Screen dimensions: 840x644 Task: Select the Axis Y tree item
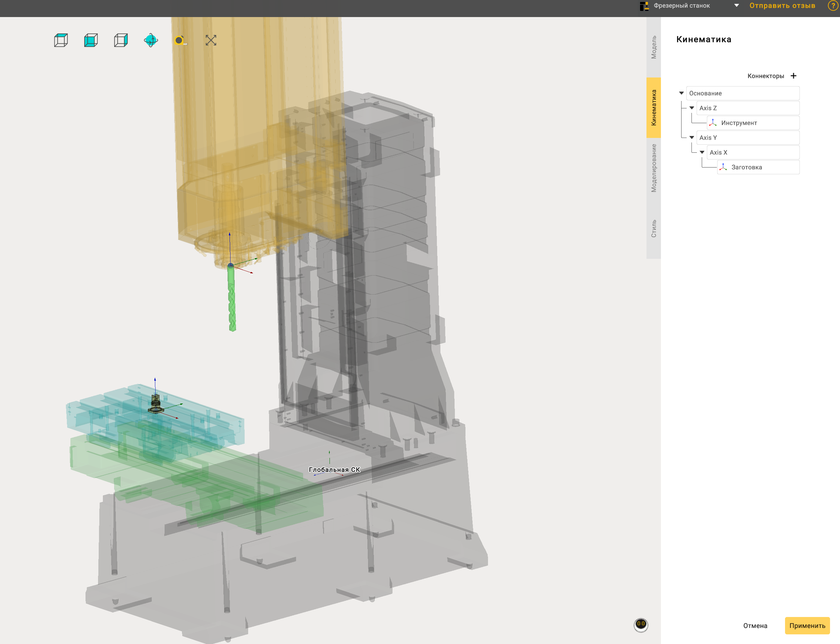(x=748, y=138)
